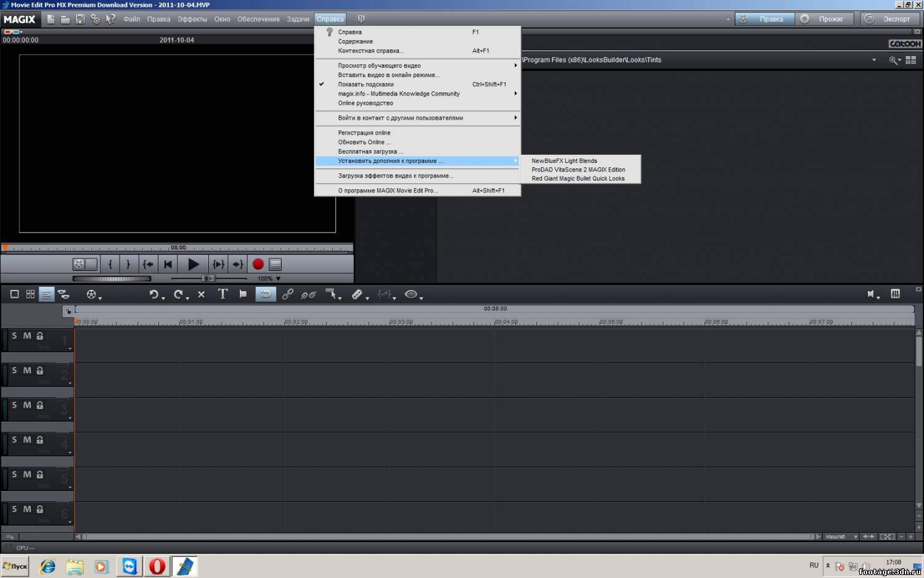This screenshot has width=924, height=578.
Task: Lock track 1 with the padlock
Action: click(40, 336)
